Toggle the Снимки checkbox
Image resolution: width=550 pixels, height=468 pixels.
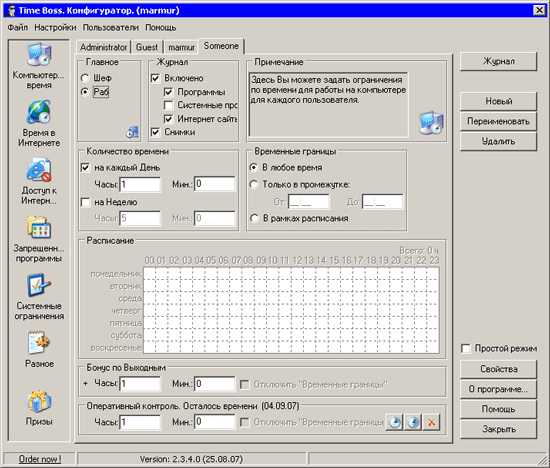[x=155, y=132]
